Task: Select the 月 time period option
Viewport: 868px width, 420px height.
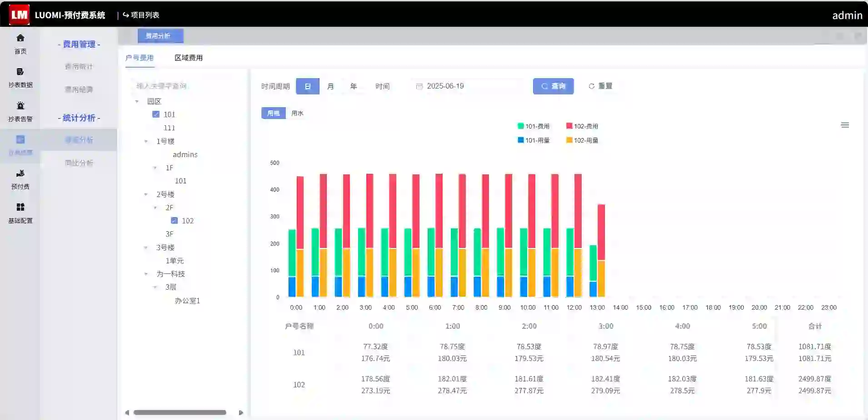Action: coord(330,86)
